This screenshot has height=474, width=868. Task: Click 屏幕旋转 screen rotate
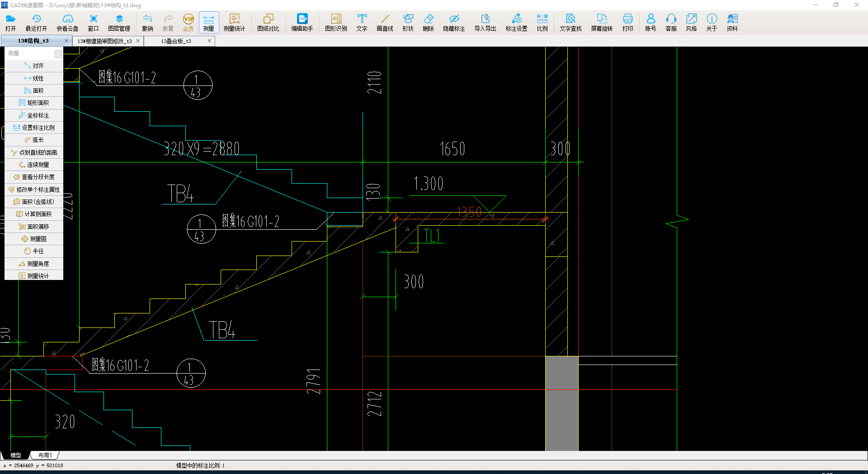[602, 22]
